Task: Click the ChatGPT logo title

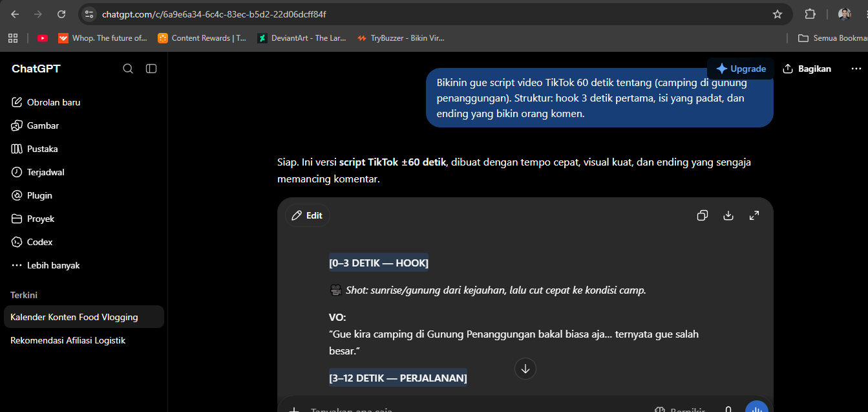Action: tap(36, 69)
